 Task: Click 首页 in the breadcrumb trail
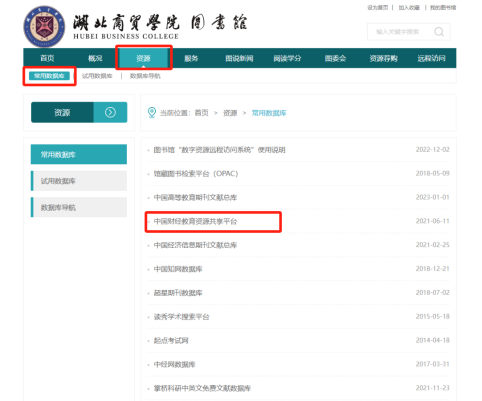(202, 113)
